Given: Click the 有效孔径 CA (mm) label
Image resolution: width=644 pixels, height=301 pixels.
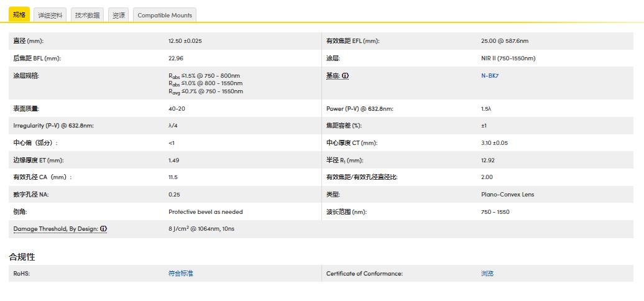Looking at the screenshot, I should pos(42,177).
